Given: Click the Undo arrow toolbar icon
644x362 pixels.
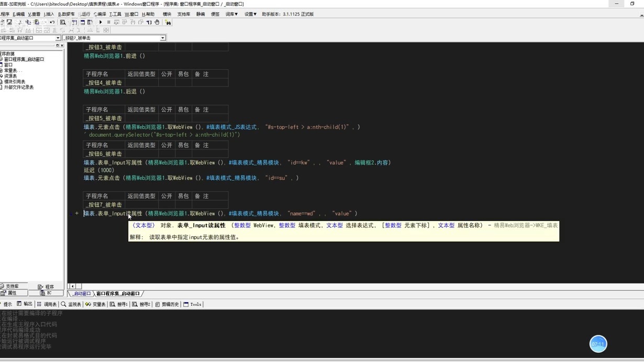Looking at the screenshot, I should [x=52, y=22].
